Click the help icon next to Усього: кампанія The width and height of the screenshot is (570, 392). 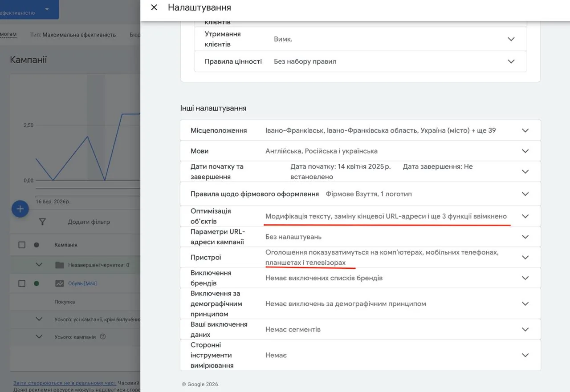tap(103, 337)
